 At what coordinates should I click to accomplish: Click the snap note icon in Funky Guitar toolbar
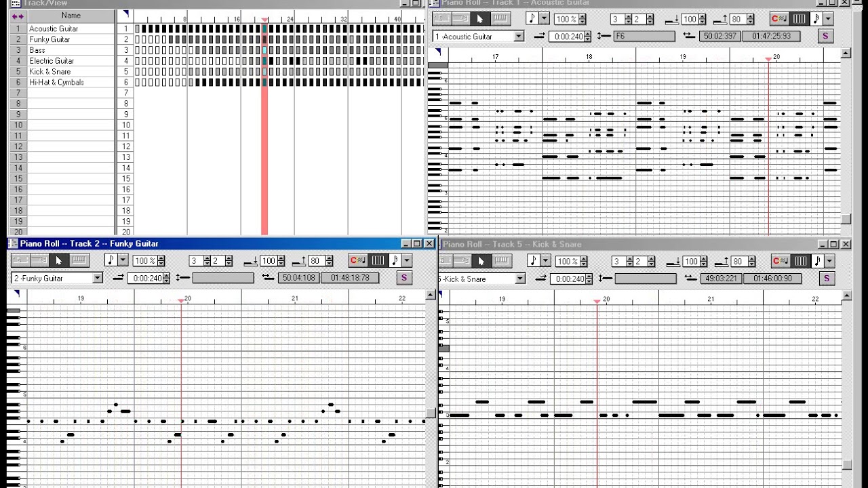[395, 260]
